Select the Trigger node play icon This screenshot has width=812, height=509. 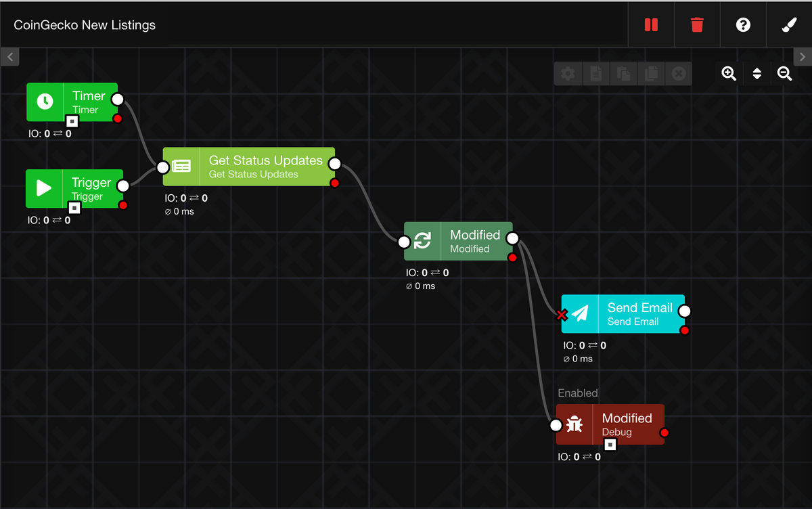[44, 188]
